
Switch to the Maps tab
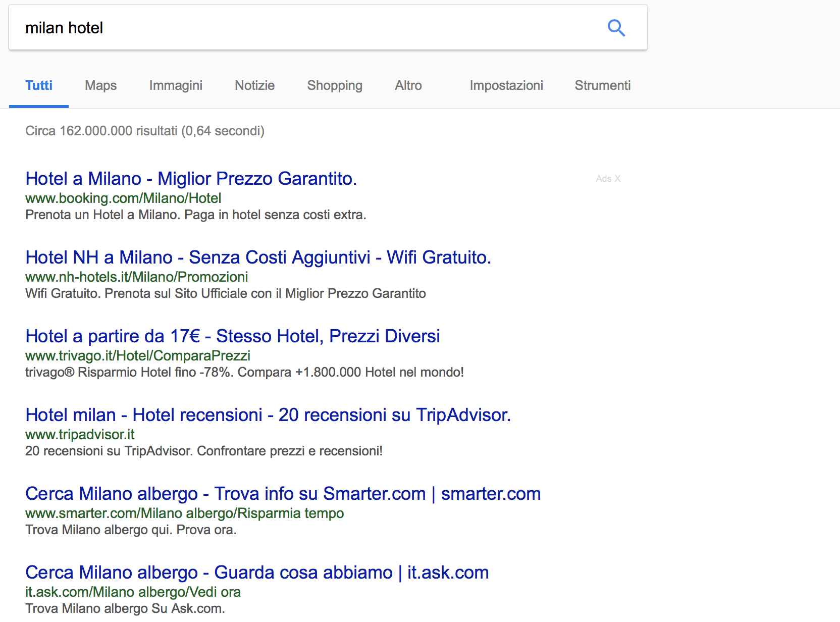tap(100, 85)
